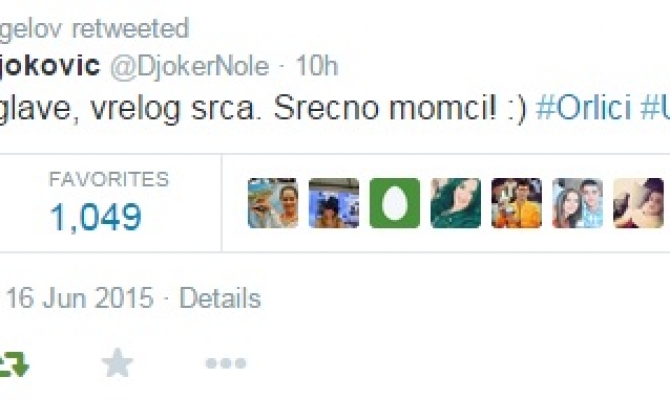Open the first favoriter's avatar

[273, 203]
